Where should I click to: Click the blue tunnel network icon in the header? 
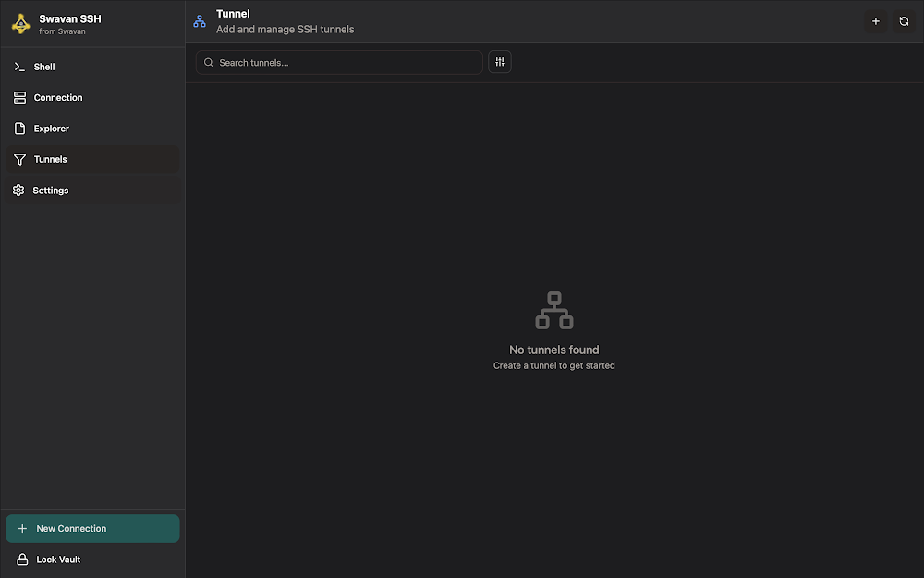point(199,20)
